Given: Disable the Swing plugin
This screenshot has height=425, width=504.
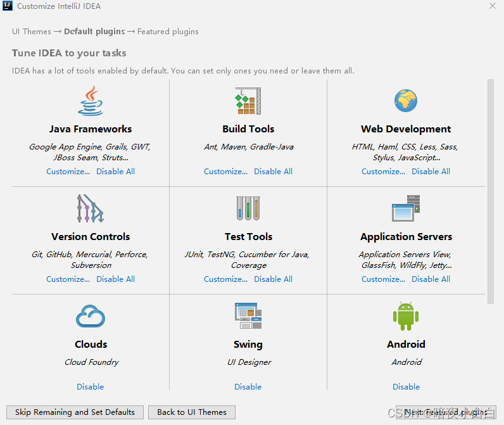Looking at the screenshot, I should tap(248, 387).
